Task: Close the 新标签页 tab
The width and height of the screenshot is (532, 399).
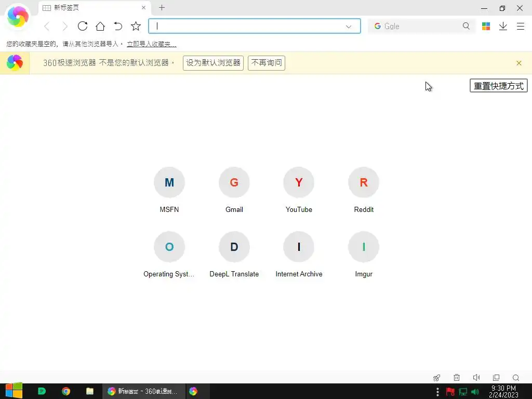Action: pos(143,7)
